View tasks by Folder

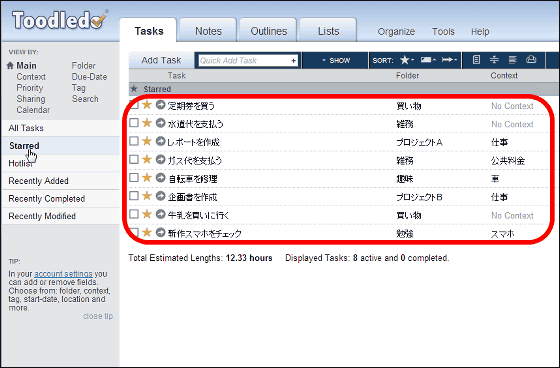[x=84, y=66]
